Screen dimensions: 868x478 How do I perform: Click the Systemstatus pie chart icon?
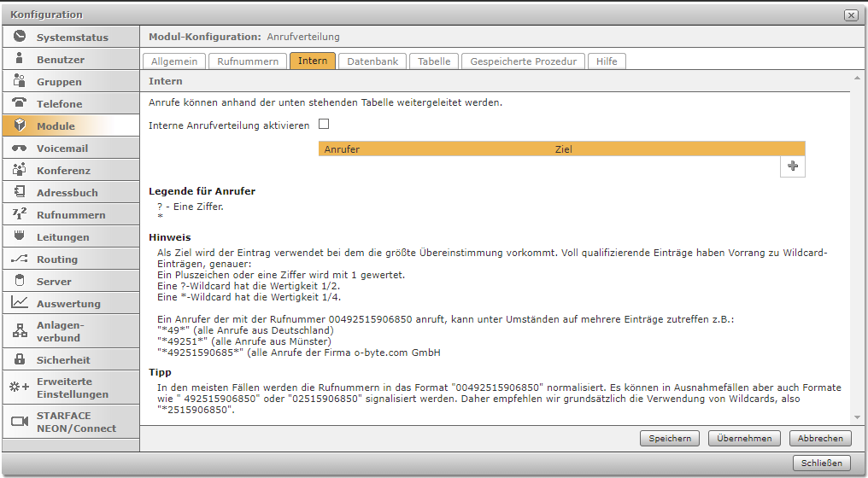[20, 37]
